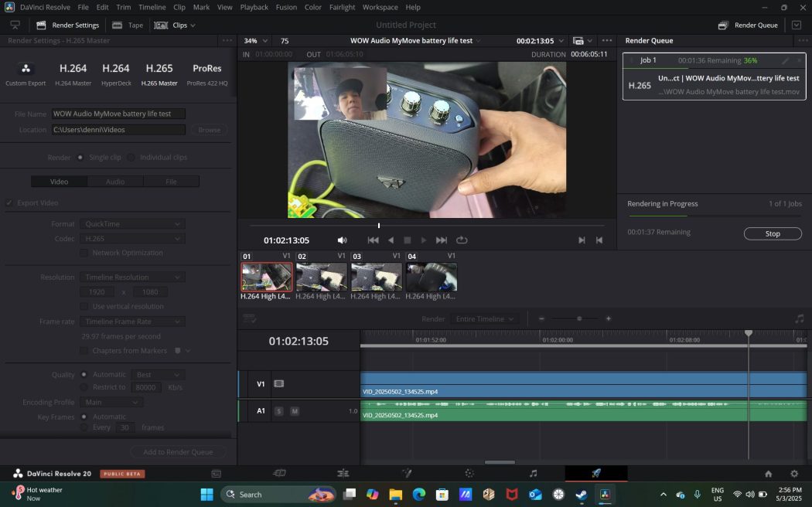Image resolution: width=812 pixels, height=507 pixels.
Task: Open the Codec H.265 dropdown
Action: click(131, 239)
